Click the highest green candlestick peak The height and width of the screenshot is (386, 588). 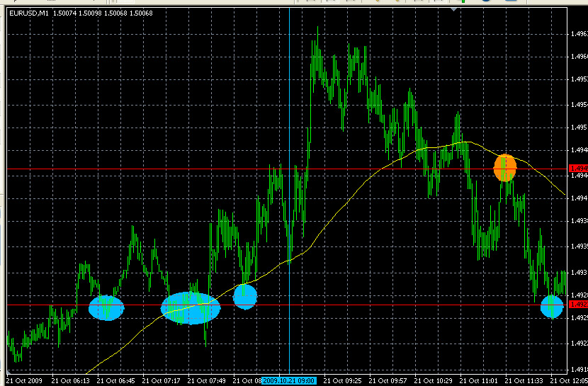pos(317,28)
